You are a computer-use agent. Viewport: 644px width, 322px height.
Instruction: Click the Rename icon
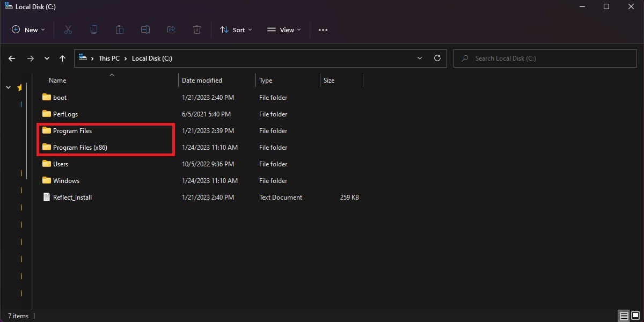point(145,30)
